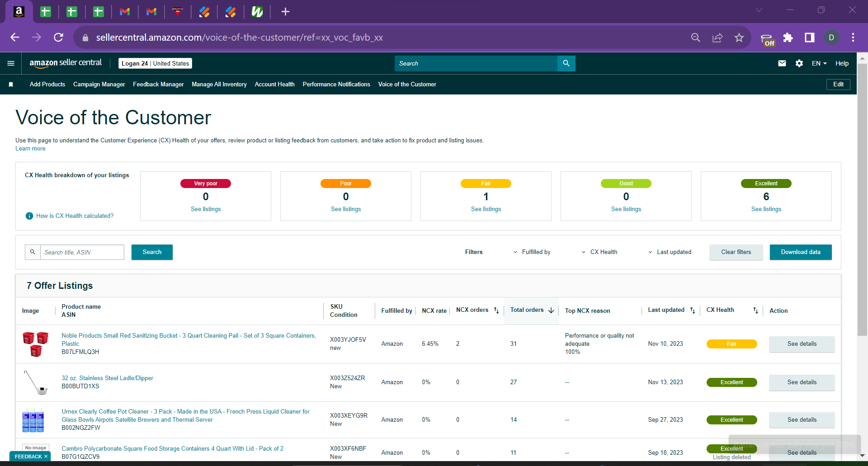Click the Search button for listings
Viewport: 868px width, 466px height.
click(152, 252)
